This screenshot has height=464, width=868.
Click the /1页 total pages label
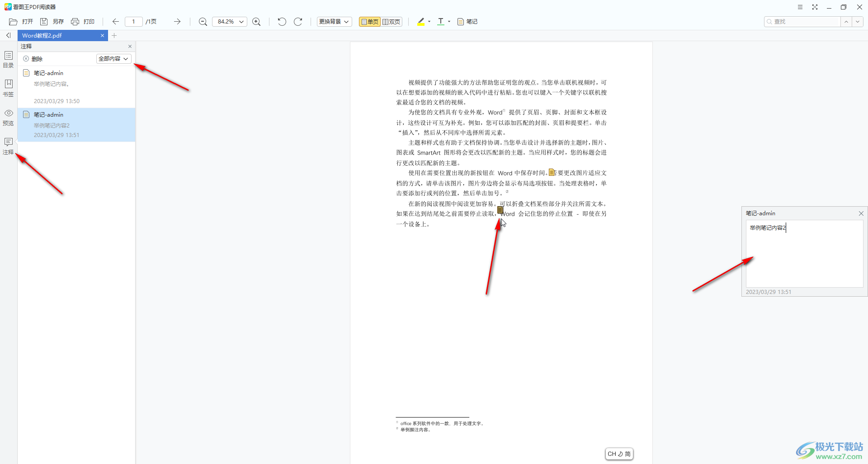151,22
